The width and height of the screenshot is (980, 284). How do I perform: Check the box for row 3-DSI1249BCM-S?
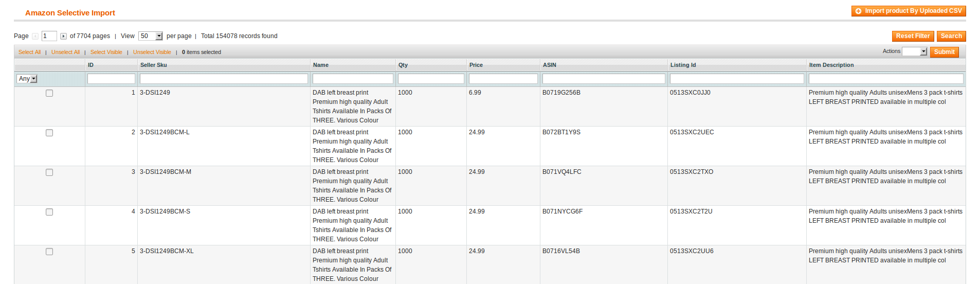[49, 212]
